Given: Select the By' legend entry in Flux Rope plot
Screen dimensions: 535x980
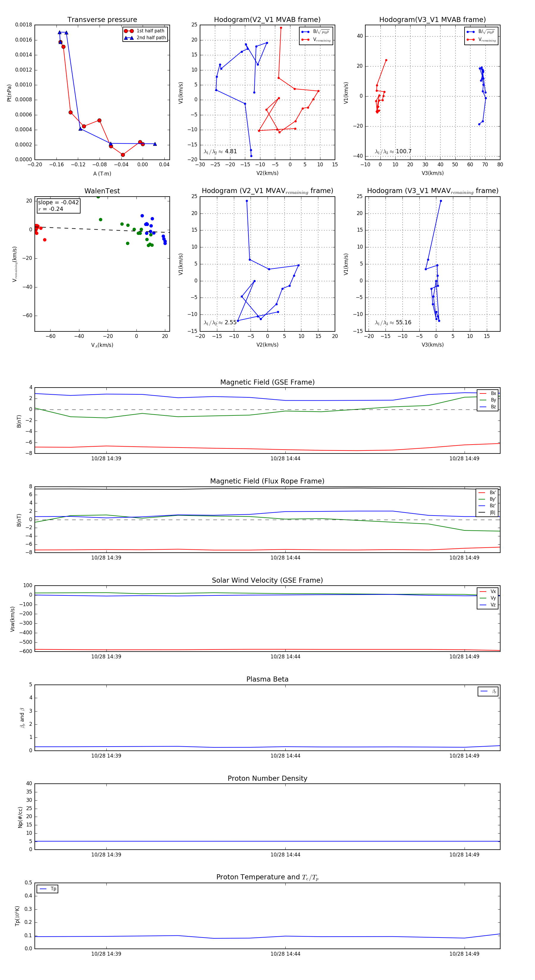Looking at the screenshot, I should pos(487,499).
